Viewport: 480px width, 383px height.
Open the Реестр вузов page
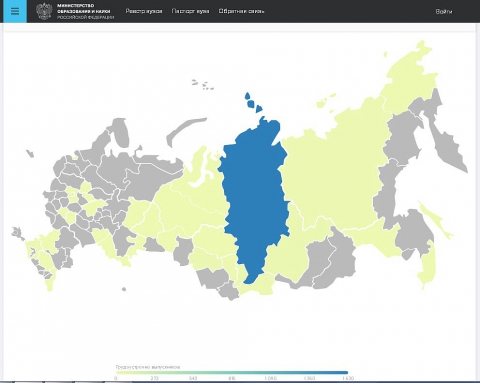click(144, 11)
